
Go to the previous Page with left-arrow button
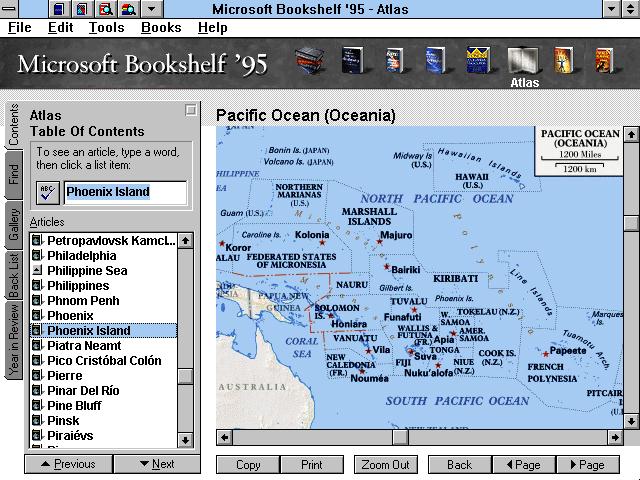click(524, 465)
